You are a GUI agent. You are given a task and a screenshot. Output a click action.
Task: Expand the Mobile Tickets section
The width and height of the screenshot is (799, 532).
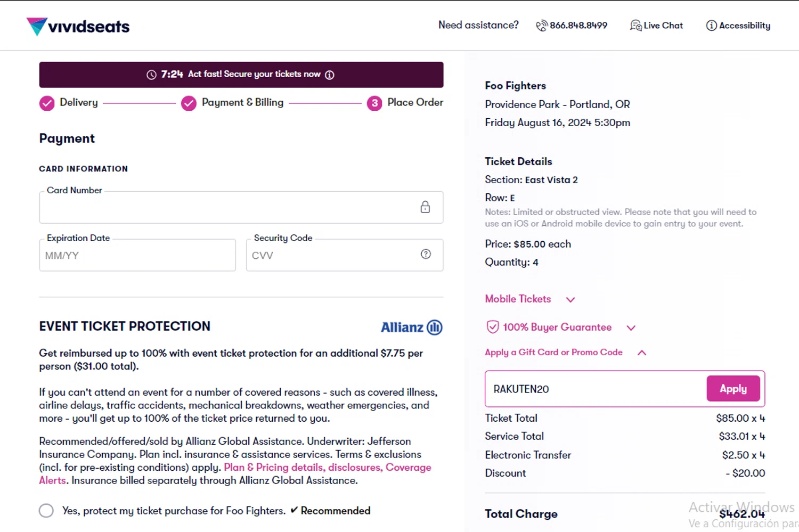pos(570,299)
